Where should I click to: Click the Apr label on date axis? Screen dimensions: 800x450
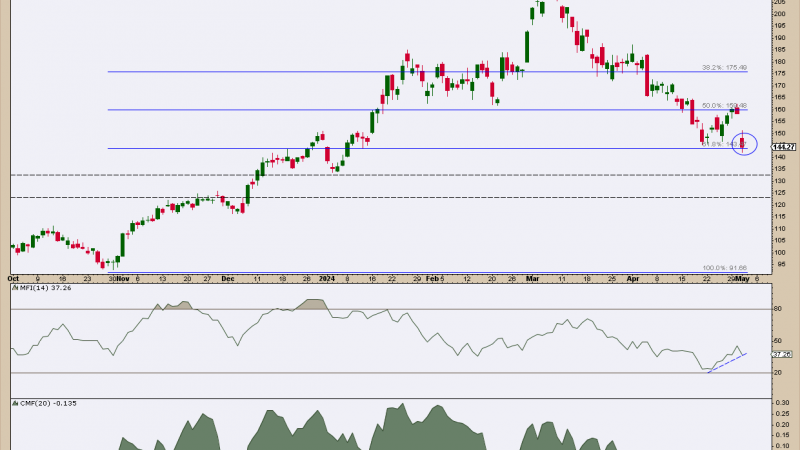tap(633, 279)
